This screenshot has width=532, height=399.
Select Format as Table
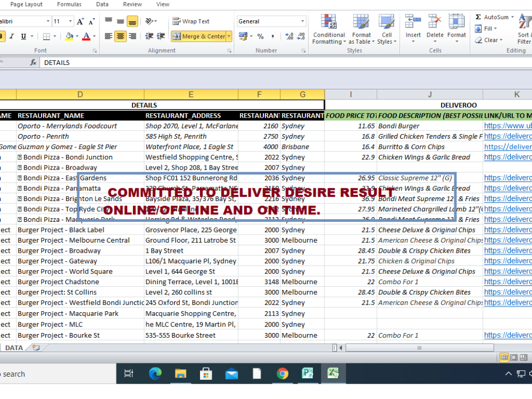(x=361, y=29)
